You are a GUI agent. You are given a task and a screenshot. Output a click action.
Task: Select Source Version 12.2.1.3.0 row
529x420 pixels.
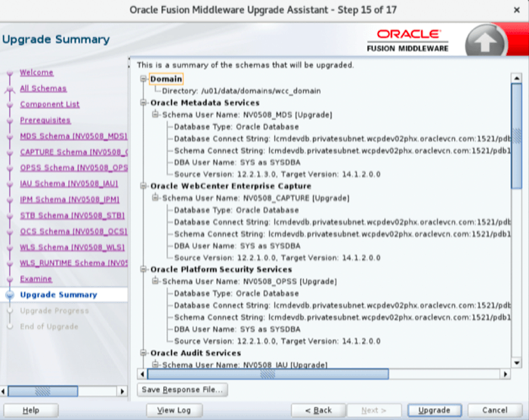tap(277, 174)
